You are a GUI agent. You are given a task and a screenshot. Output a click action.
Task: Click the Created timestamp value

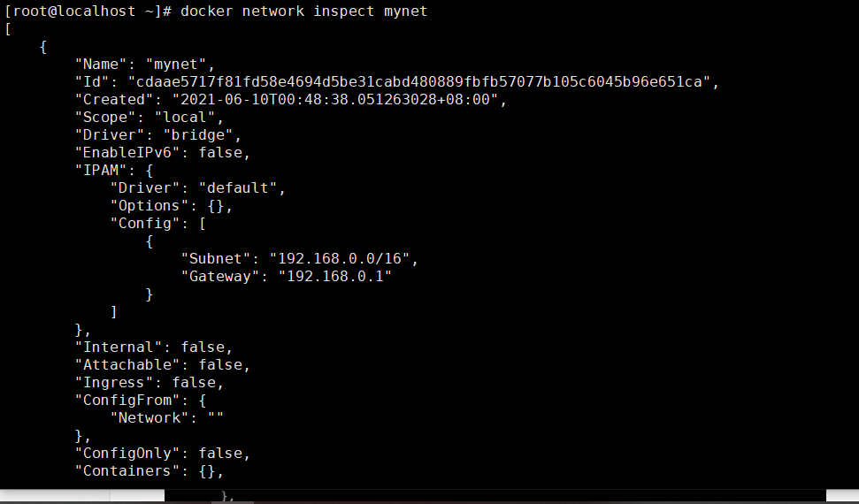click(335, 100)
